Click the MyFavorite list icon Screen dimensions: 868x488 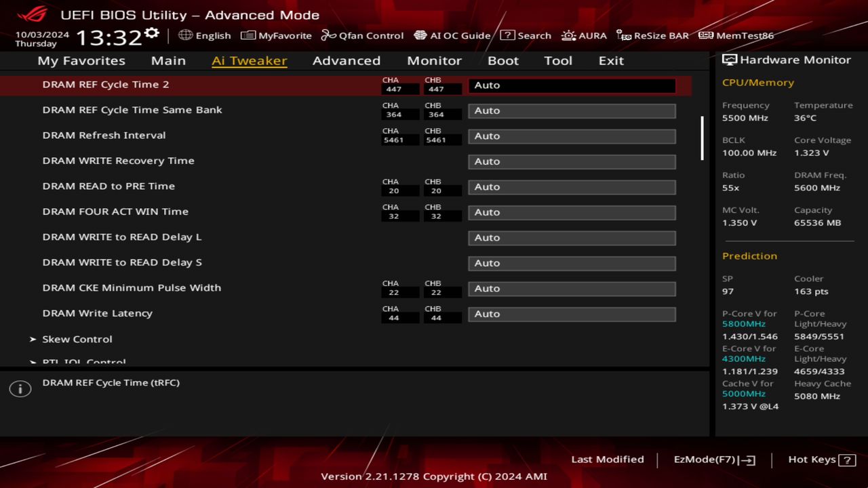coord(248,35)
